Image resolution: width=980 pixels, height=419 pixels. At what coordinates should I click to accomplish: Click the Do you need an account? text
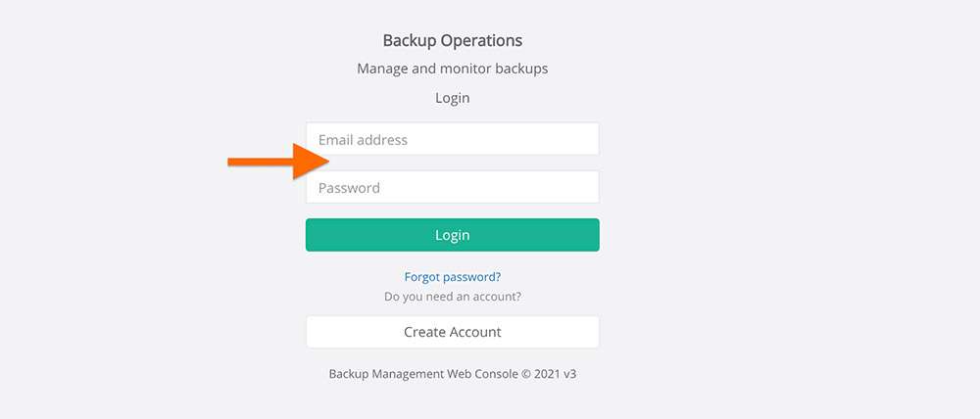453,297
